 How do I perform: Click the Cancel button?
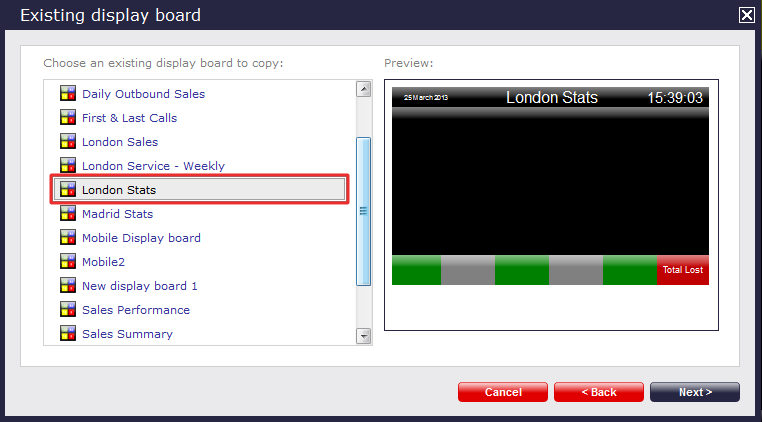(502, 392)
